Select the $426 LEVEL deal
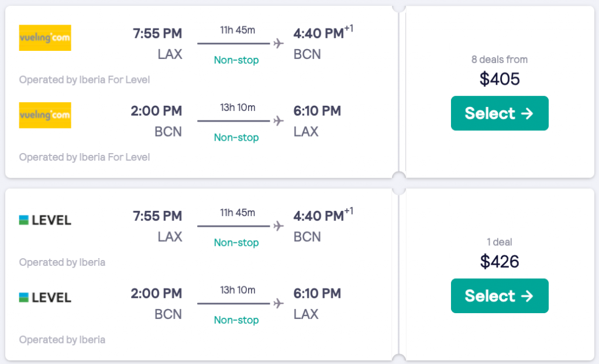599x364 pixels. tap(499, 296)
